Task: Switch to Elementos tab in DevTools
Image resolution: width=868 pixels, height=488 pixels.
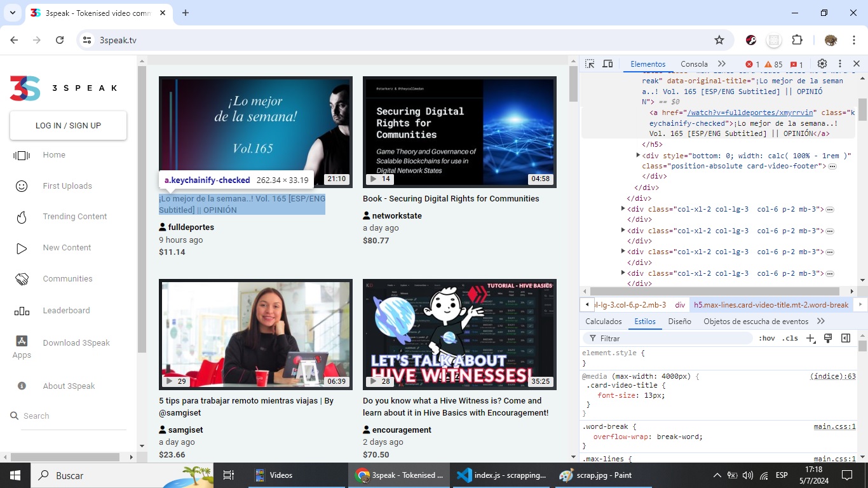Action: (x=648, y=64)
